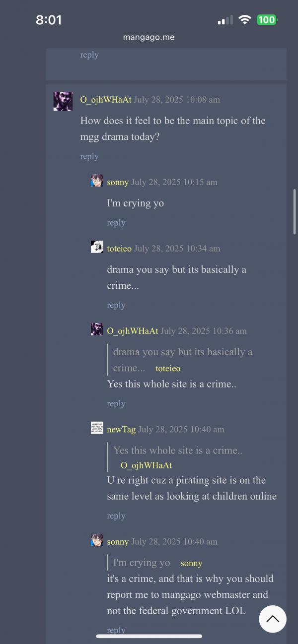Tap quoted author sonny in last comment's quote
The width and height of the screenshot is (298, 644).
[191, 563]
